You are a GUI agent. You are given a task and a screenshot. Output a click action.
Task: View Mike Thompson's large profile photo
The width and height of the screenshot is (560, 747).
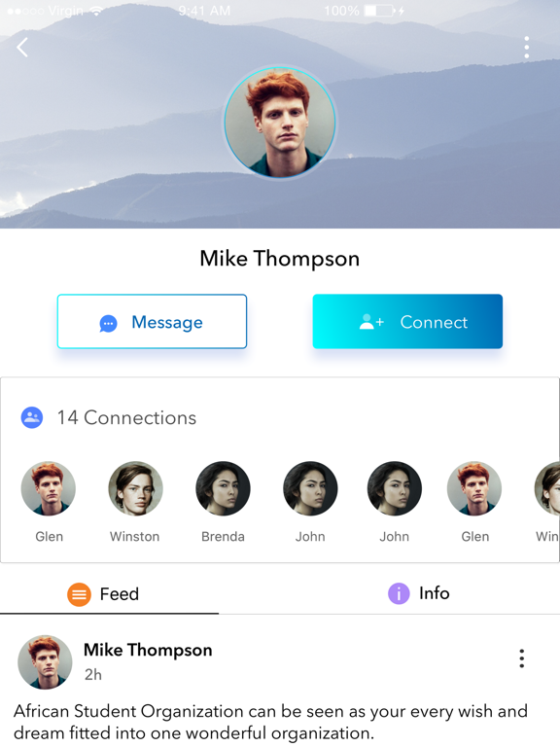pos(280,123)
